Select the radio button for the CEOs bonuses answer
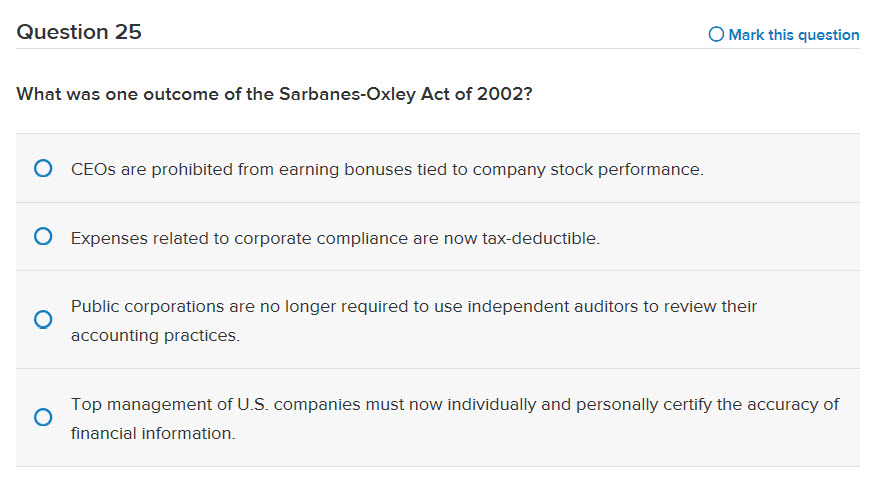Viewport: 876px width, 491px height. [43, 169]
